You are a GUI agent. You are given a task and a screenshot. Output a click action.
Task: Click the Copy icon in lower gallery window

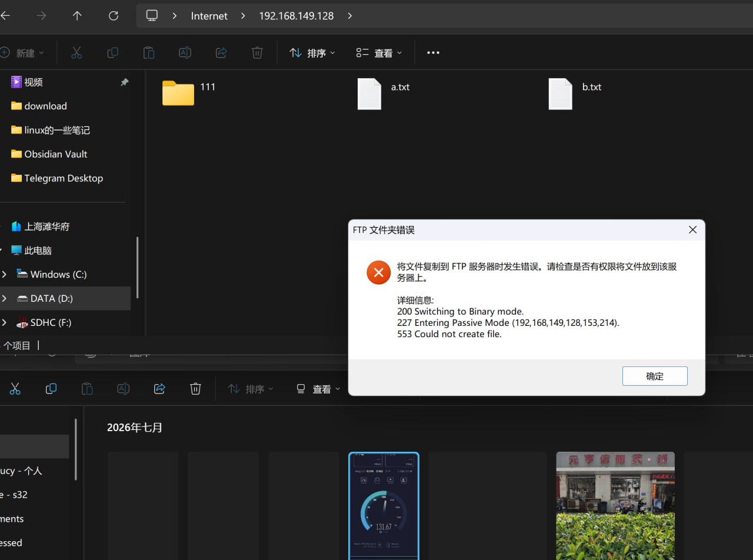point(51,388)
